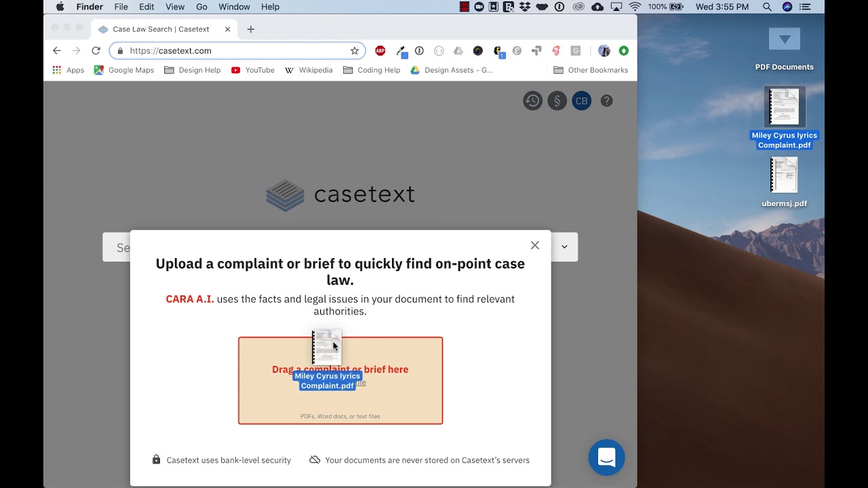868x488 pixels.
Task: Close the upload complaint dialog
Action: click(535, 245)
